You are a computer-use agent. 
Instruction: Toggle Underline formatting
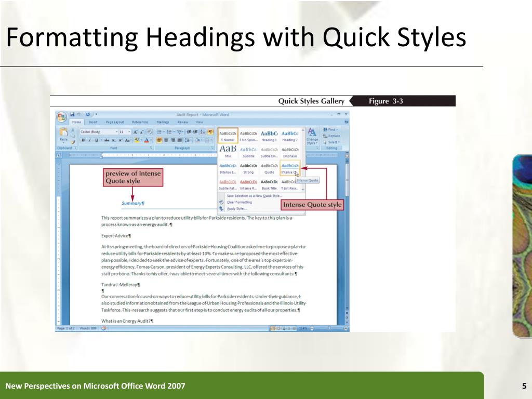click(x=96, y=140)
